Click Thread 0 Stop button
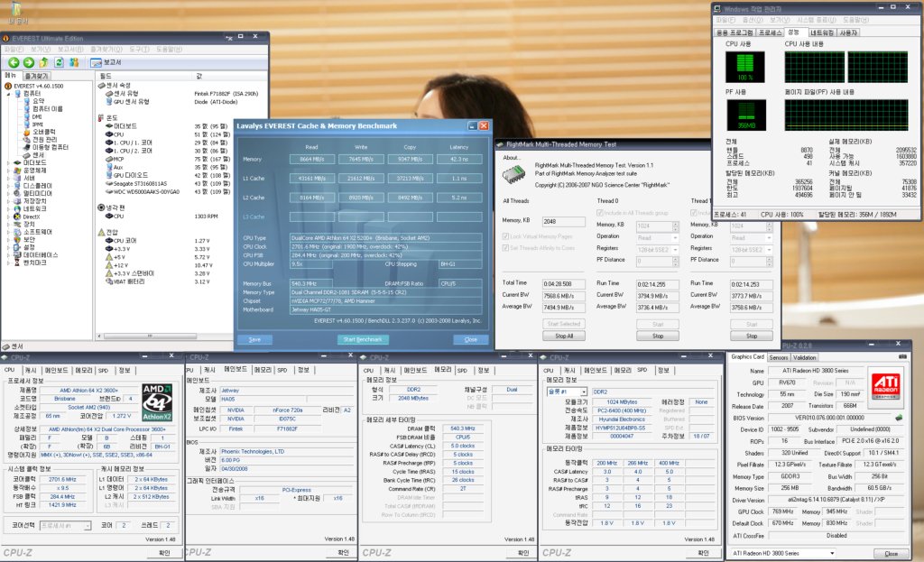 point(658,336)
